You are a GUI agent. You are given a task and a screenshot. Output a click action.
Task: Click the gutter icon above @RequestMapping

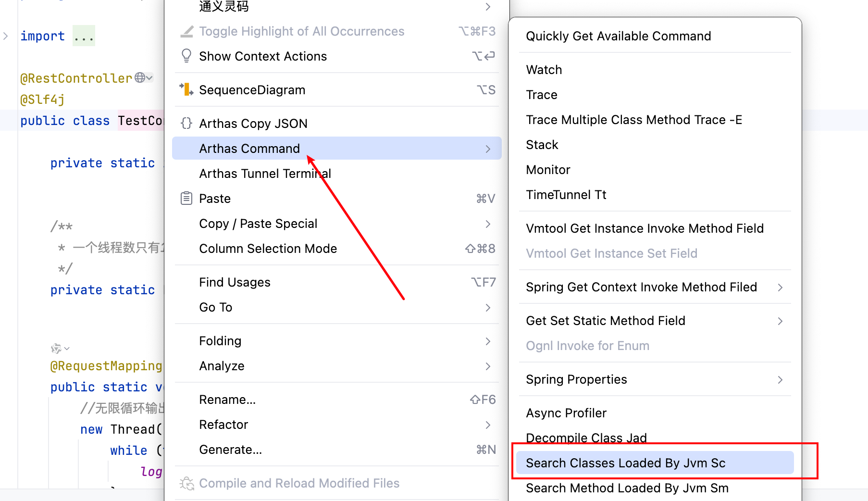pos(57,348)
